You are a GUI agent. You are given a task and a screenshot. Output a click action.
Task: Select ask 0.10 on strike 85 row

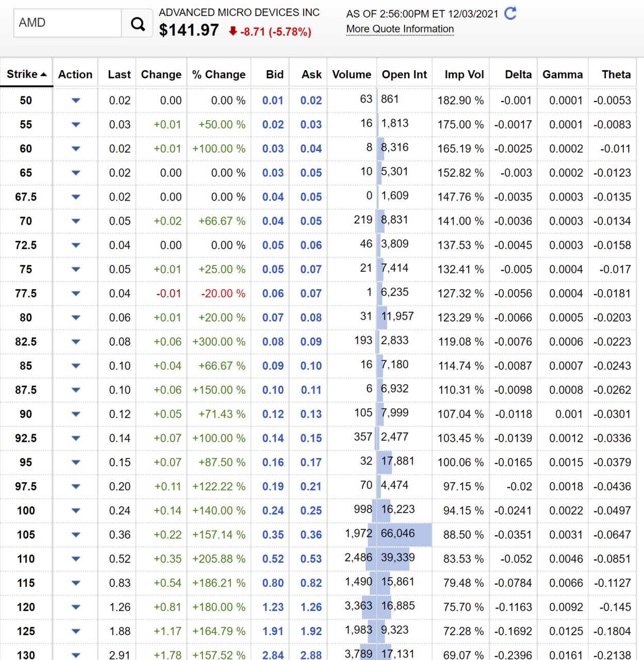pos(311,366)
